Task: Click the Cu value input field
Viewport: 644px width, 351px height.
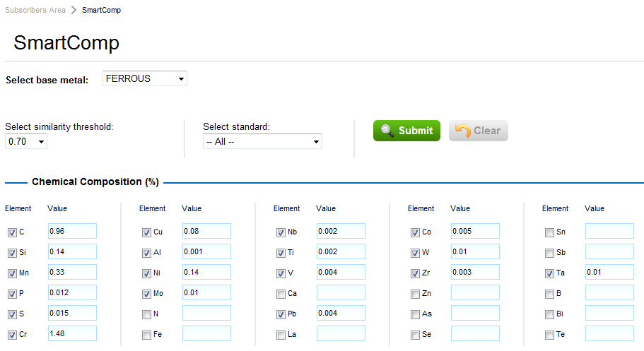Action: click(x=206, y=231)
